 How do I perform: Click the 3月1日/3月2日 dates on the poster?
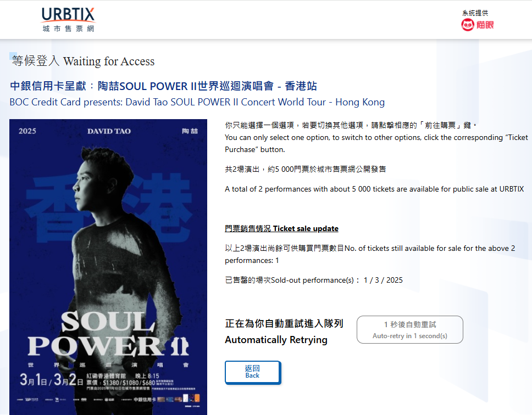point(51,379)
